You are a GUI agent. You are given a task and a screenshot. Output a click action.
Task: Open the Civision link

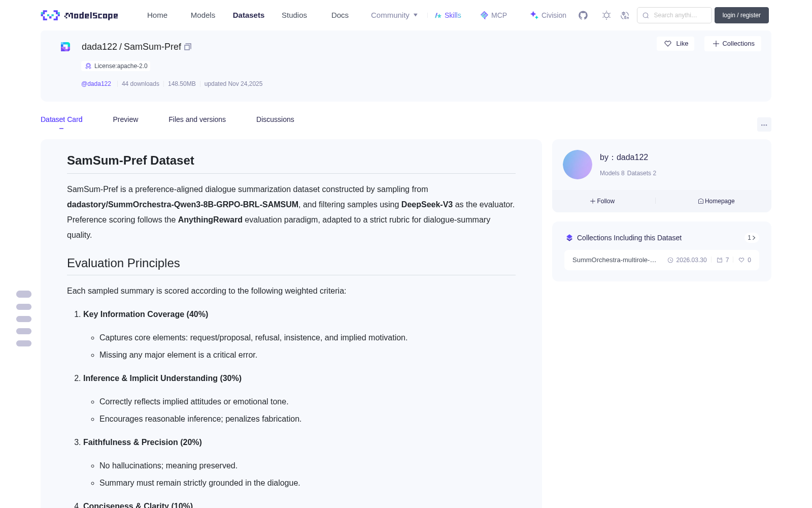[548, 15]
